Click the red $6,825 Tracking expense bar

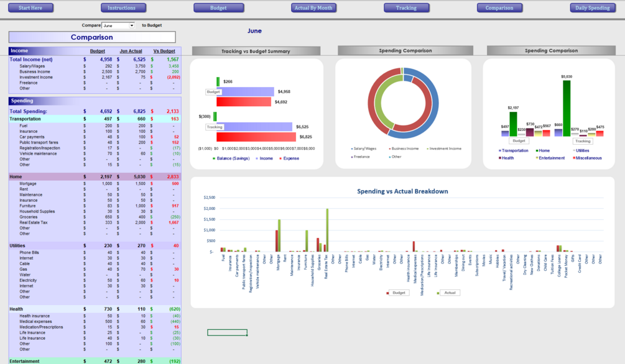pos(256,137)
